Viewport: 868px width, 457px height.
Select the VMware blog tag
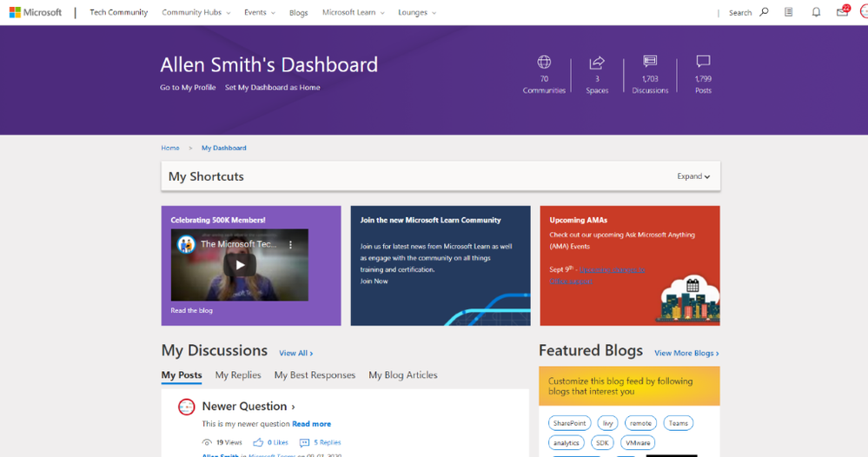pos(638,442)
